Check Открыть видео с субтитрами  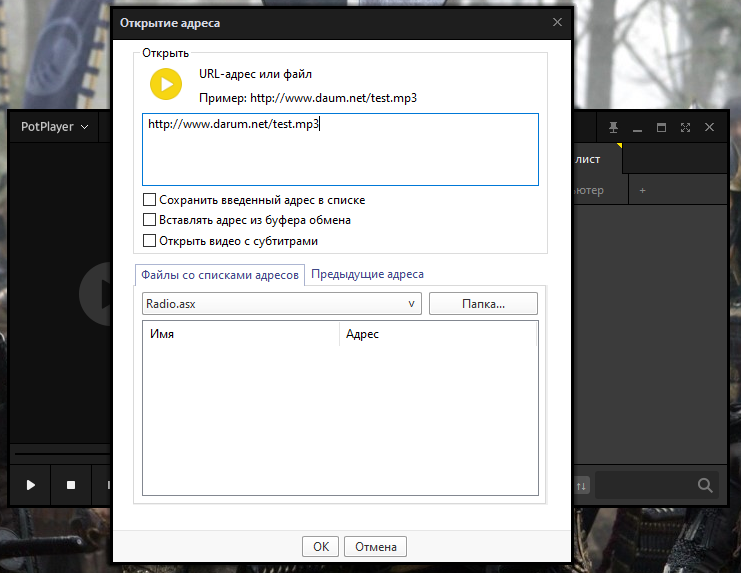click(x=150, y=241)
